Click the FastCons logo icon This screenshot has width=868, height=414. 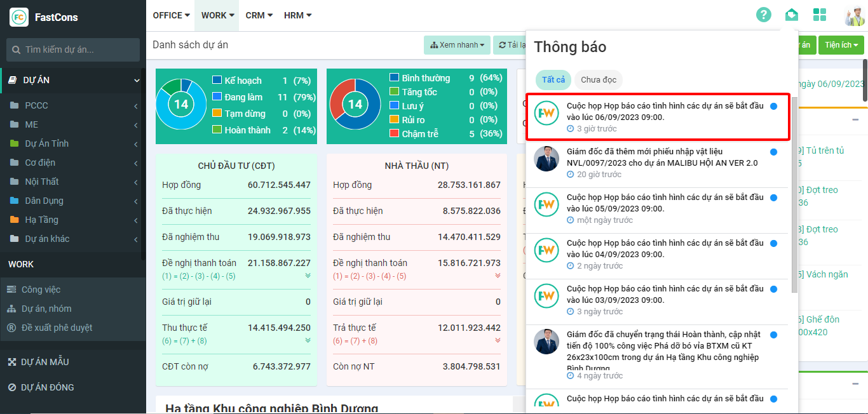coord(19,17)
